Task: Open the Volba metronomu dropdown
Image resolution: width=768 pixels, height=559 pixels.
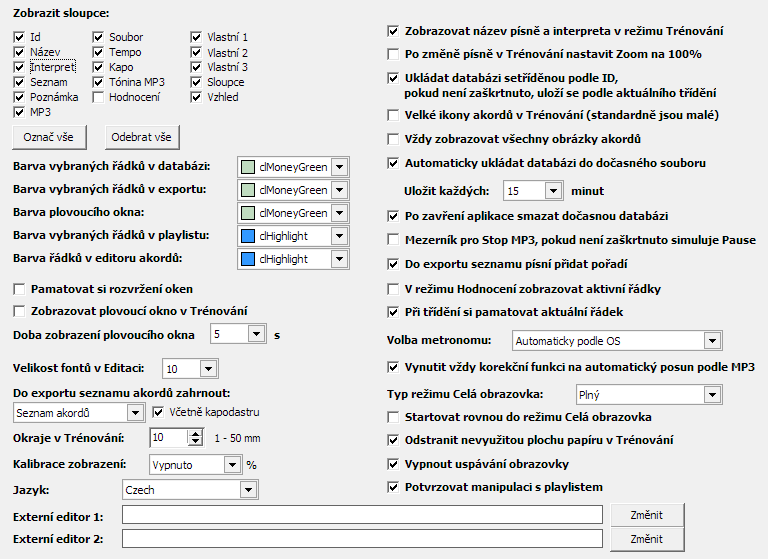Action: (x=713, y=340)
